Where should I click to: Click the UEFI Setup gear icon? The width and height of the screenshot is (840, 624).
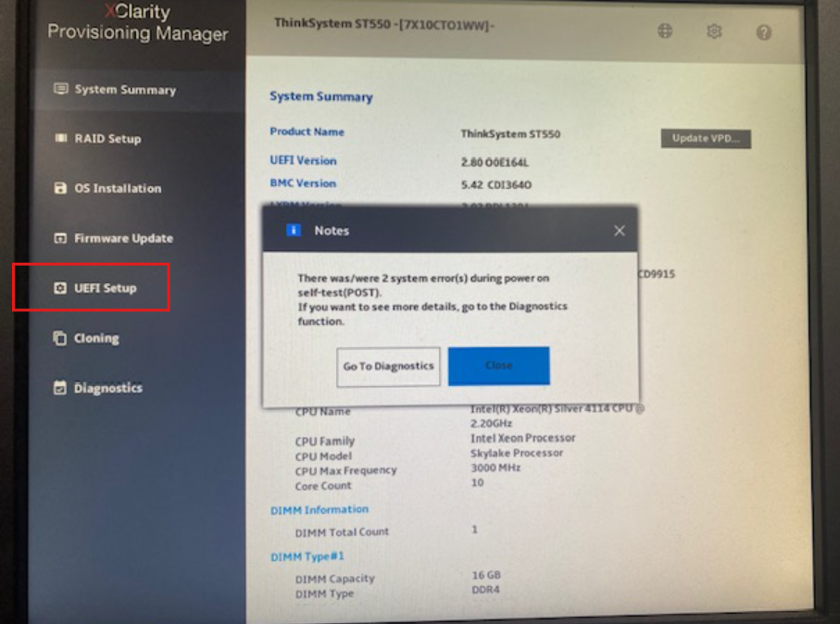point(60,288)
